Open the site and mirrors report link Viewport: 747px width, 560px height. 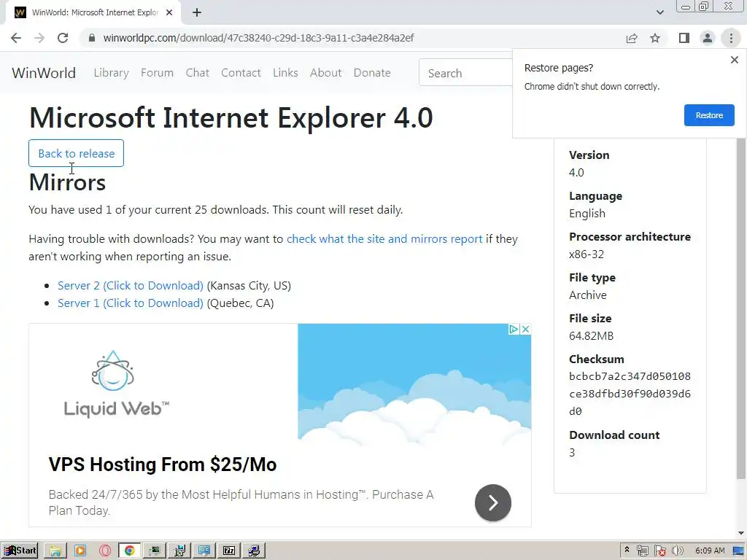384,239
